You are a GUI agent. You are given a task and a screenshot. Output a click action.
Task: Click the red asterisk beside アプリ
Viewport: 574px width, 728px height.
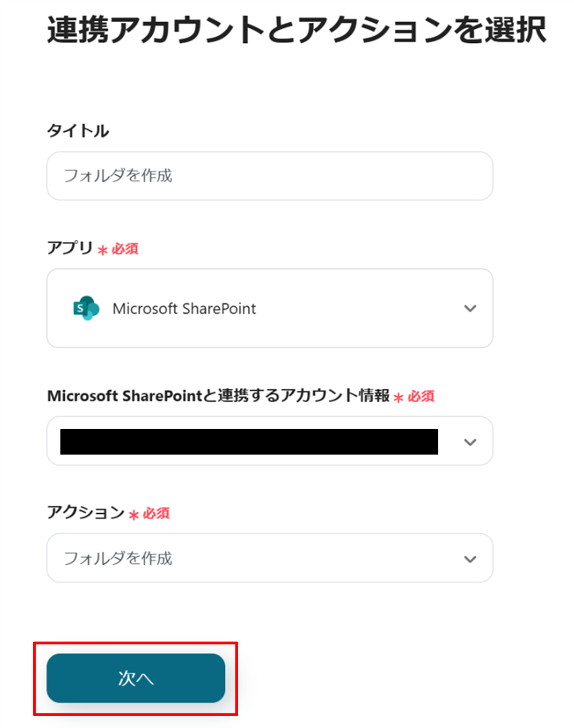pos(103,250)
